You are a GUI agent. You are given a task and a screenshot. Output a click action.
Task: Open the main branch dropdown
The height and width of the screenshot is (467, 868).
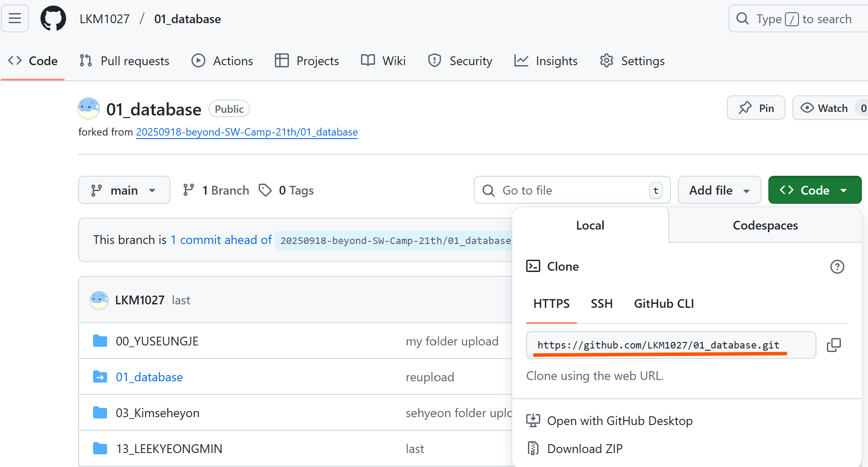tap(124, 190)
